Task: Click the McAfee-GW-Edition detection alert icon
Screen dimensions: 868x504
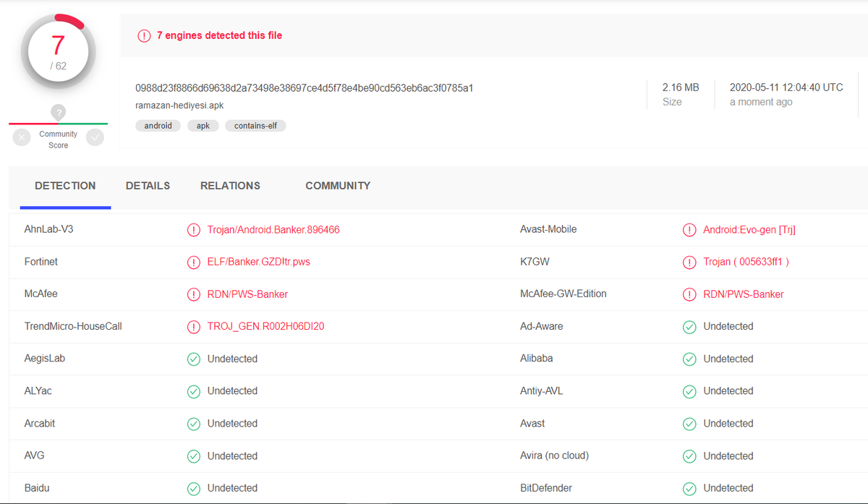Action: [x=690, y=294]
